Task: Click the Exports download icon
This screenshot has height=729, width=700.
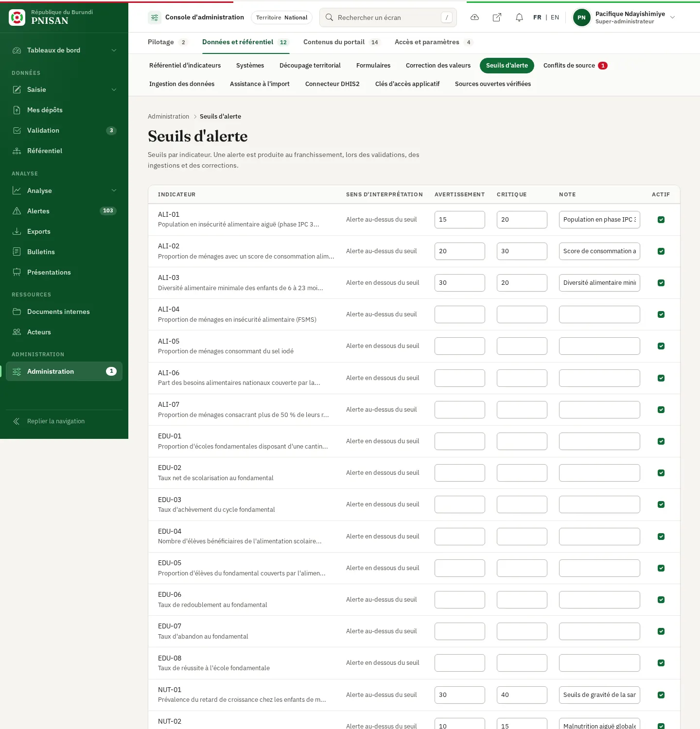Action: click(x=17, y=231)
